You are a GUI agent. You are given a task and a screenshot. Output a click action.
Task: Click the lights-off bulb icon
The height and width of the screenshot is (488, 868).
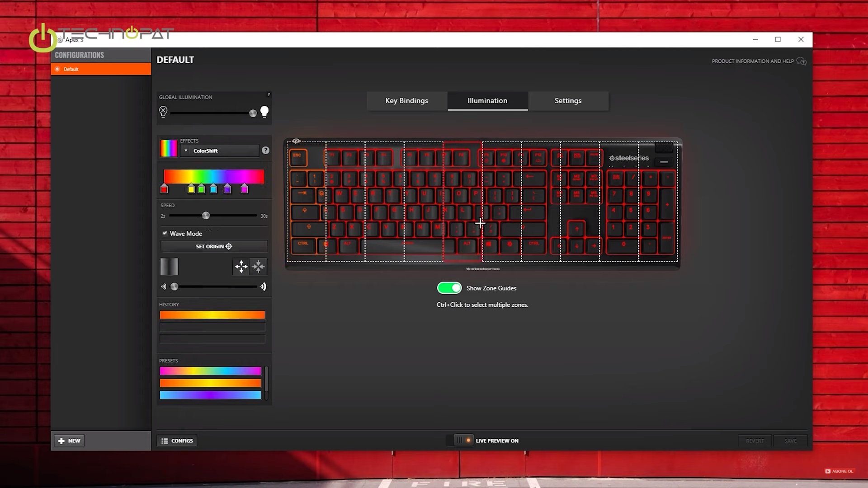163,112
